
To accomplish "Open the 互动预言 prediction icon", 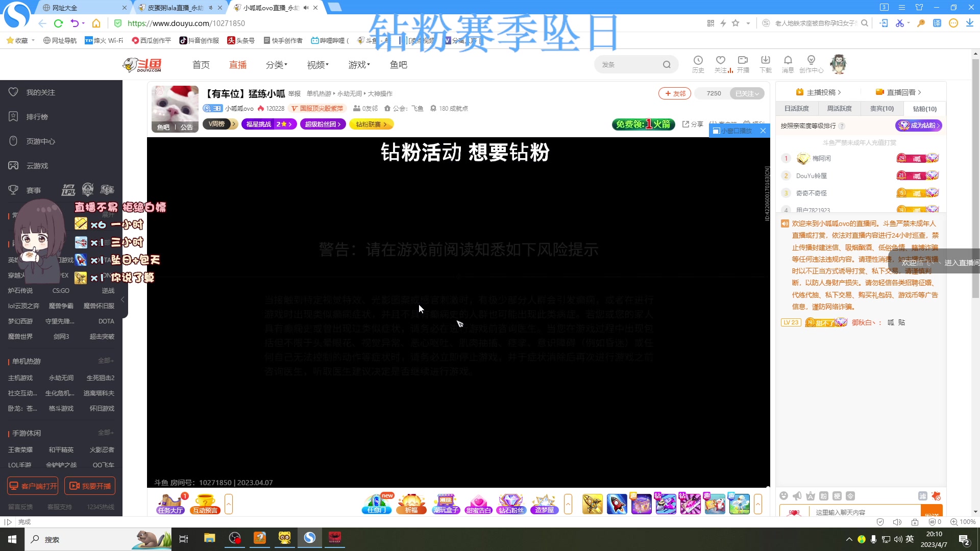I will point(205,504).
